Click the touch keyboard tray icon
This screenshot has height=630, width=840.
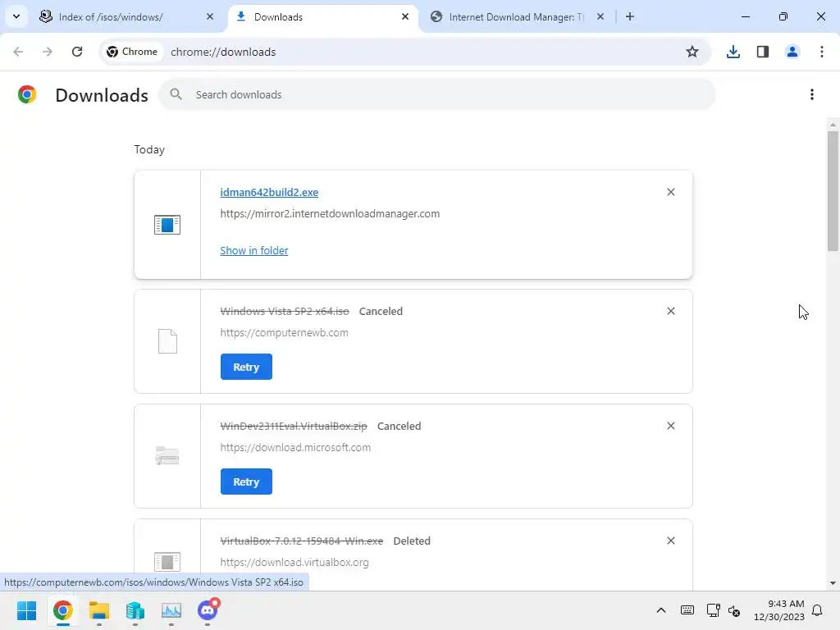pos(687,610)
